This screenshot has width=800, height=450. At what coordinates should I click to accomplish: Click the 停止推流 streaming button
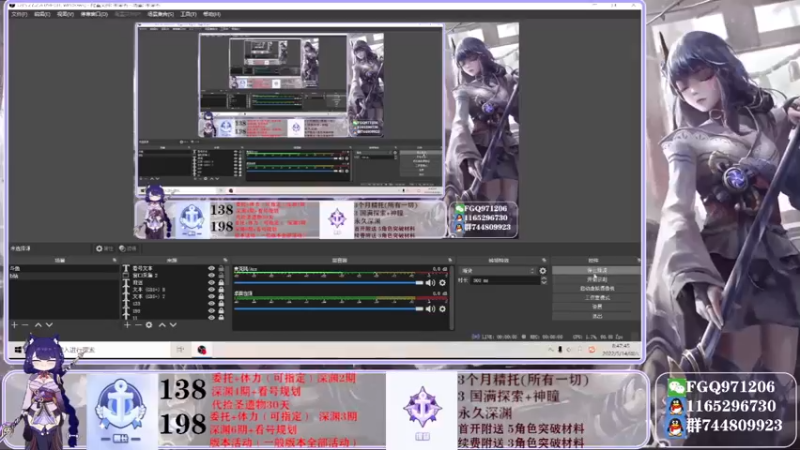point(596,270)
